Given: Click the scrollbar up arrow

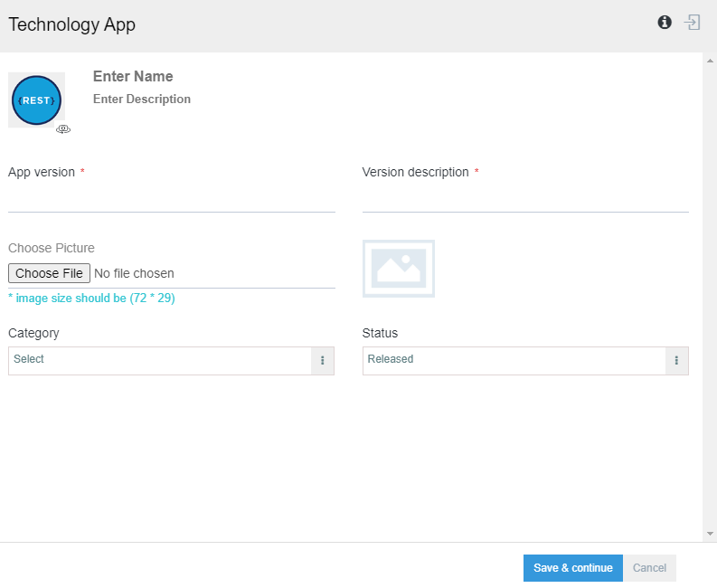Looking at the screenshot, I should (710, 61).
